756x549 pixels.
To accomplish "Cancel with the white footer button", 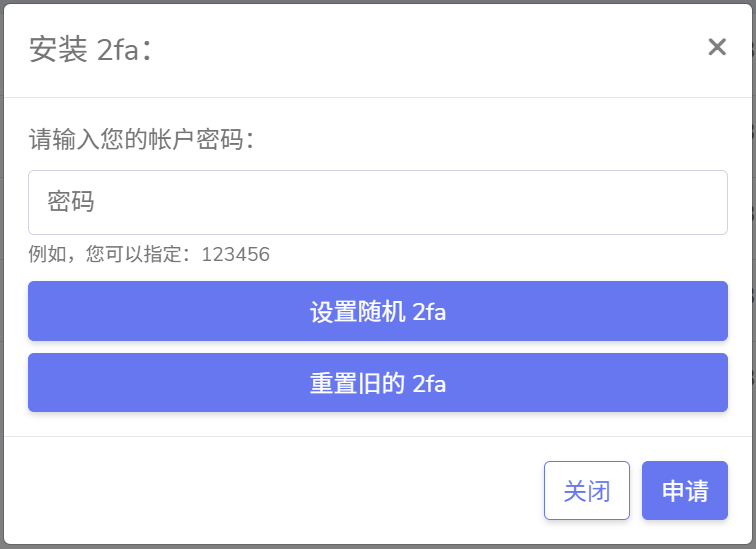I will tap(586, 490).
